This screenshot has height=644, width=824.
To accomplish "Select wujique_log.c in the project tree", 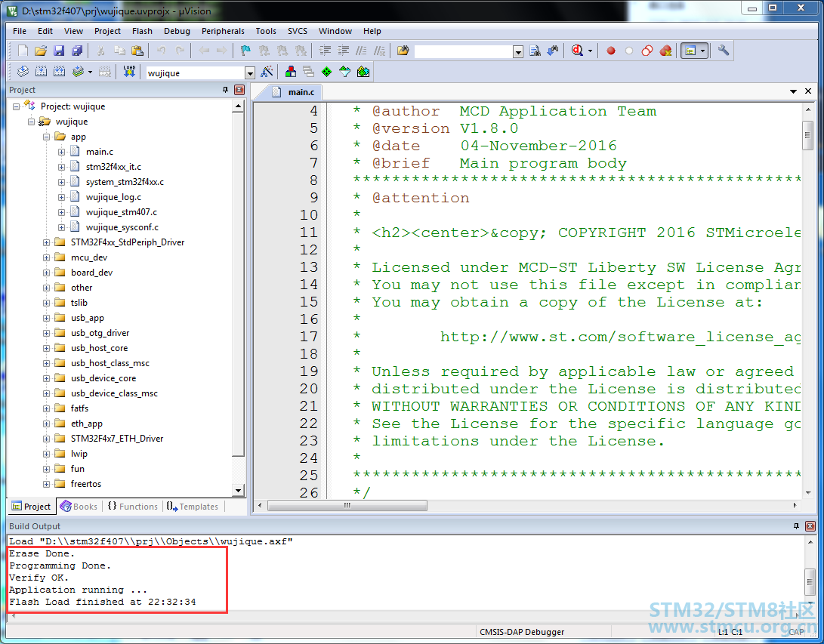I will point(113,197).
